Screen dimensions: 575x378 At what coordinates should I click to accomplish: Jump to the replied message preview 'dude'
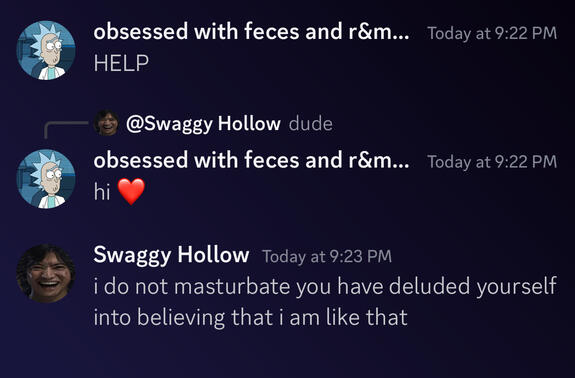tap(311, 124)
